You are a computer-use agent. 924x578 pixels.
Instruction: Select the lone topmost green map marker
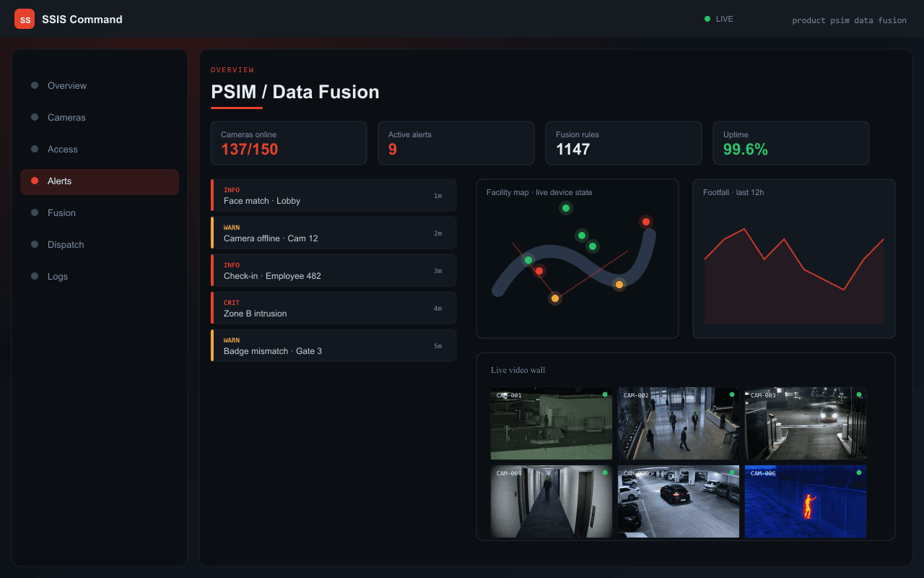566,208
